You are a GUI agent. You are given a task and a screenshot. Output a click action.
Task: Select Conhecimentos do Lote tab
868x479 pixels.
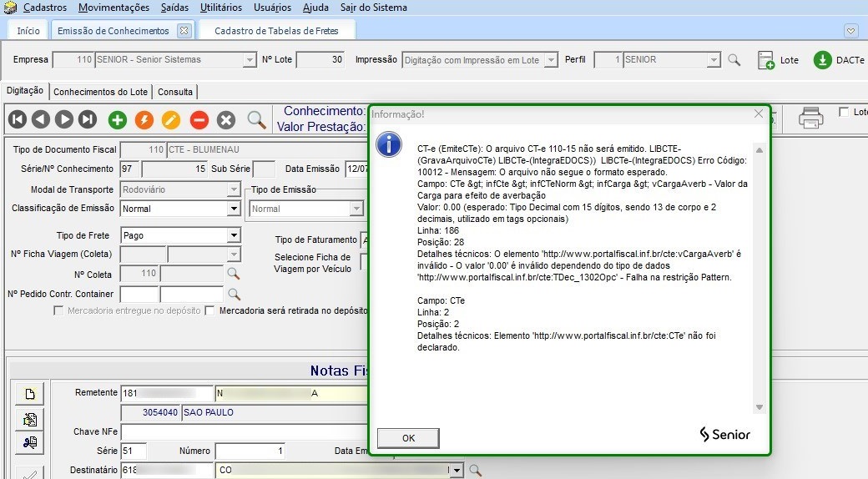click(101, 92)
